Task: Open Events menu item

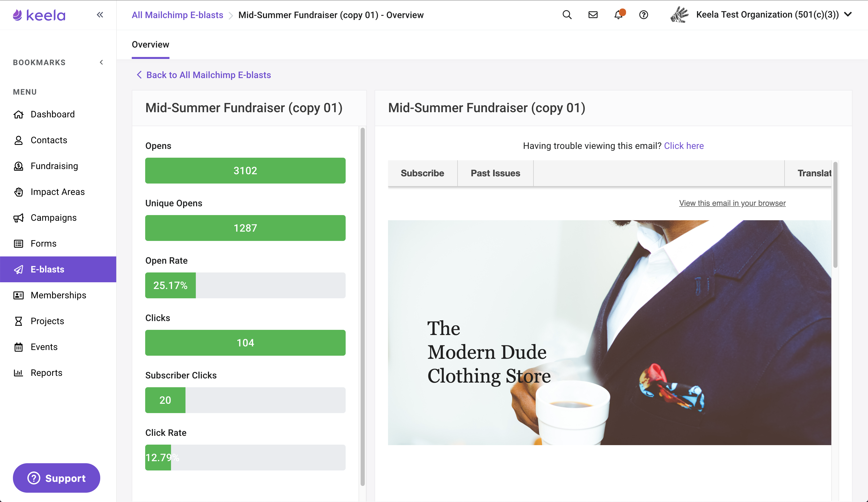Action: pyautogui.click(x=58, y=347)
